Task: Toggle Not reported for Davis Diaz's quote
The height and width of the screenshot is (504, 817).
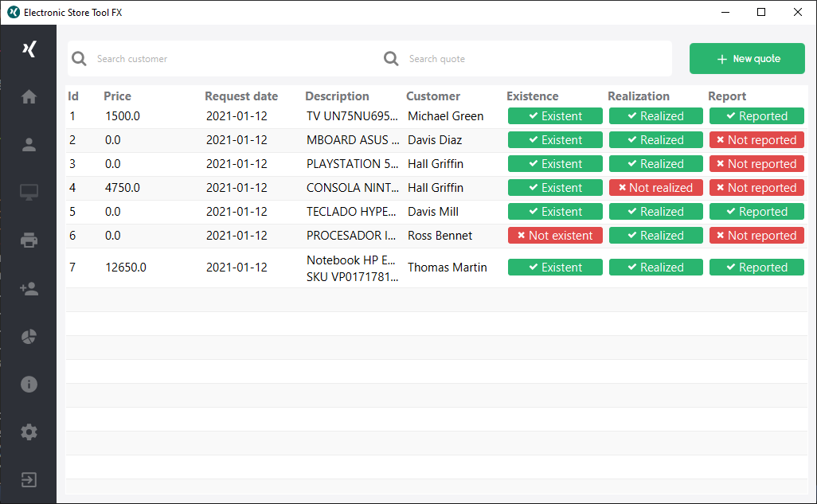Action: pos(756,139)
